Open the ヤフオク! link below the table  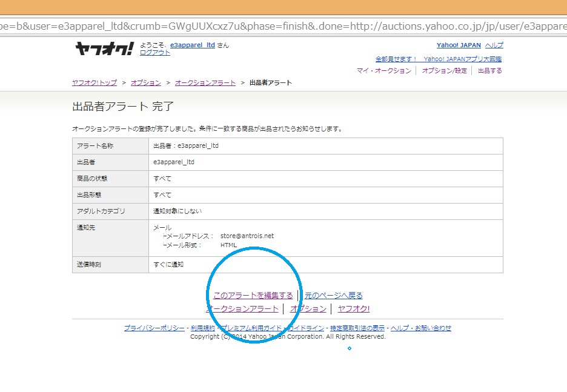(x=354, y=309)
